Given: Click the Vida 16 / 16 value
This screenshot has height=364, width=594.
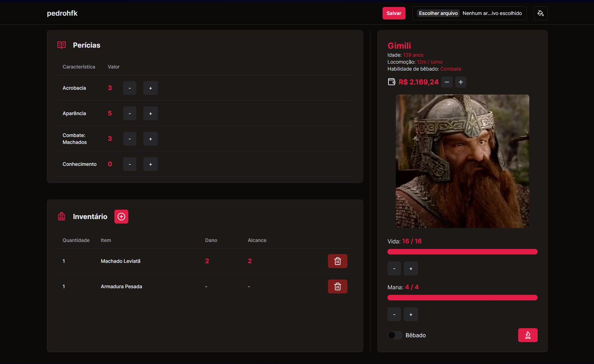Looking at the screenshot, I should 412,241.
